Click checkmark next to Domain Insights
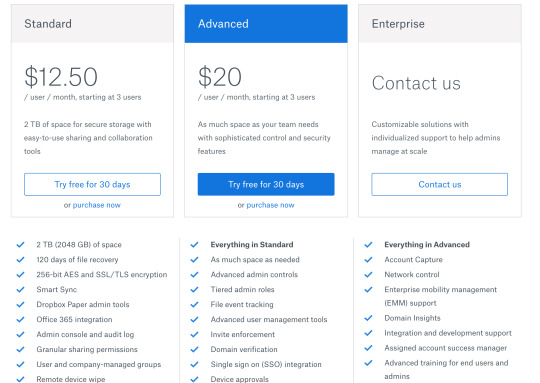This screenshot has height=383, width=540. coord(368,318)
